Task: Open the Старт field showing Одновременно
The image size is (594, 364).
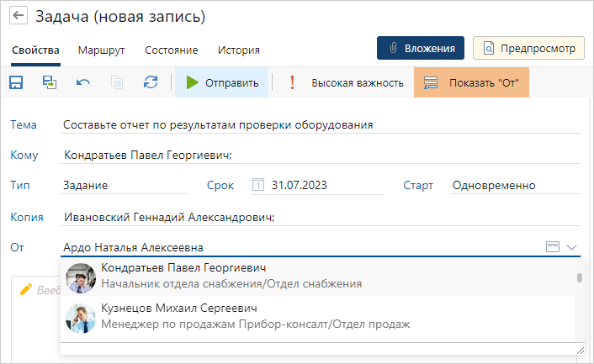Action: pyautogui.click(x=513, y=186)
